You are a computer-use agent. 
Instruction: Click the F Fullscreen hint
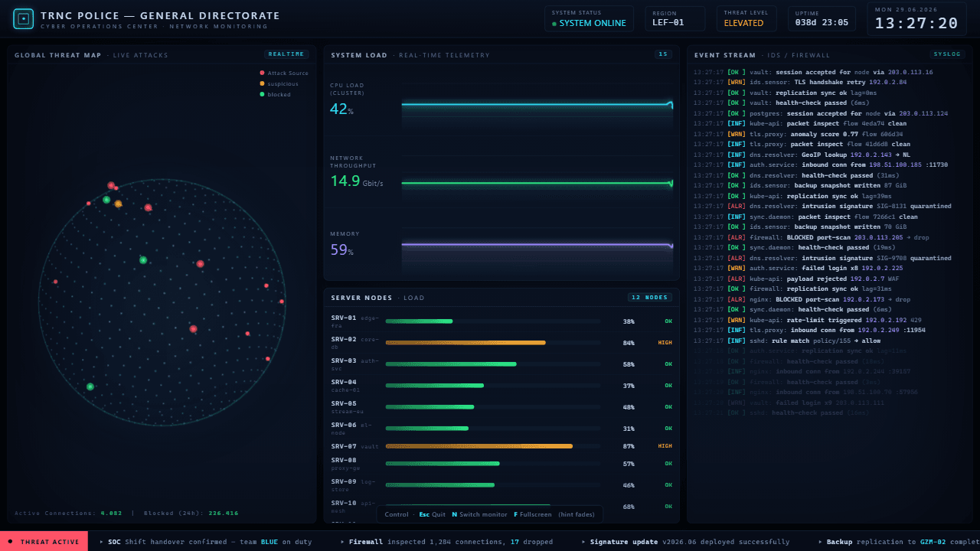(533, 514)
